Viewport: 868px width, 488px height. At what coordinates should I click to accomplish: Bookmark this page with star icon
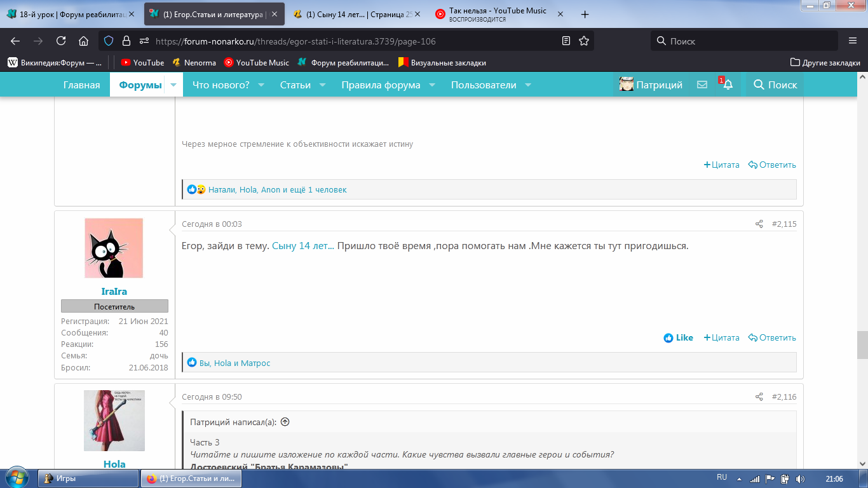coord(584,41)
